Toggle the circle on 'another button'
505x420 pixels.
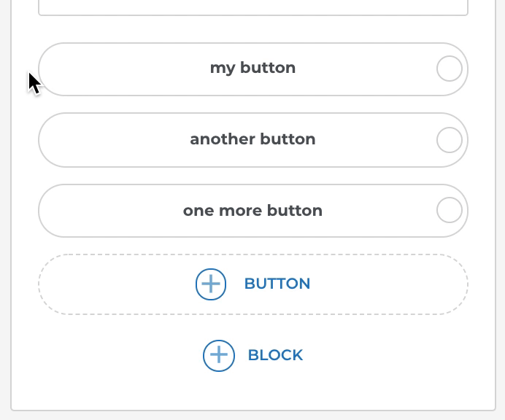point(449,139)
